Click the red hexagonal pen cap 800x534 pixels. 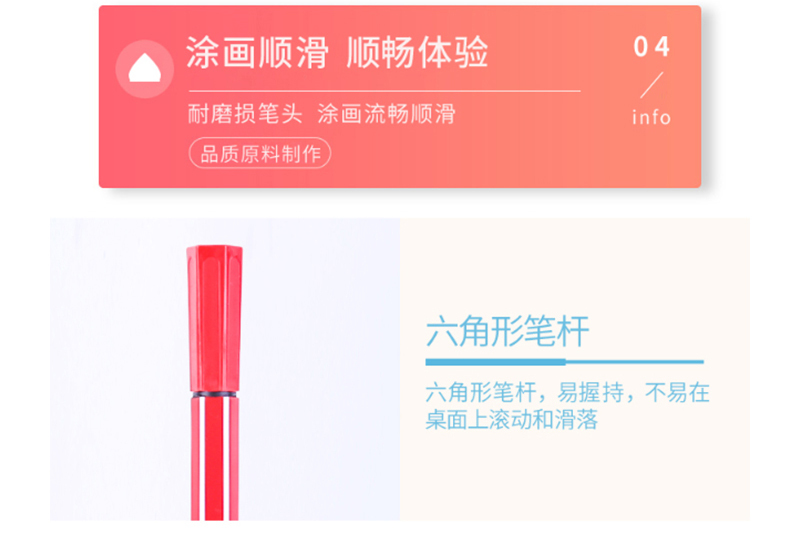214,318
